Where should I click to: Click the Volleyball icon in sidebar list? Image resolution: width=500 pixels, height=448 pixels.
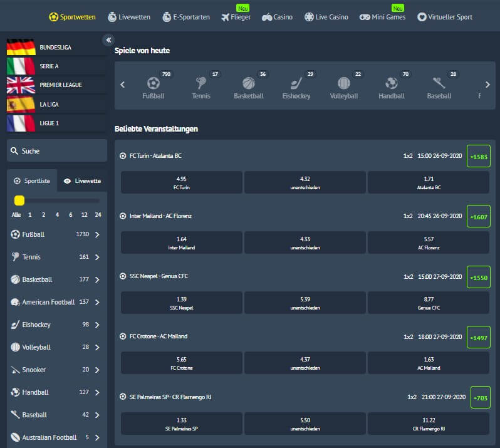click(x=15, y=347)
